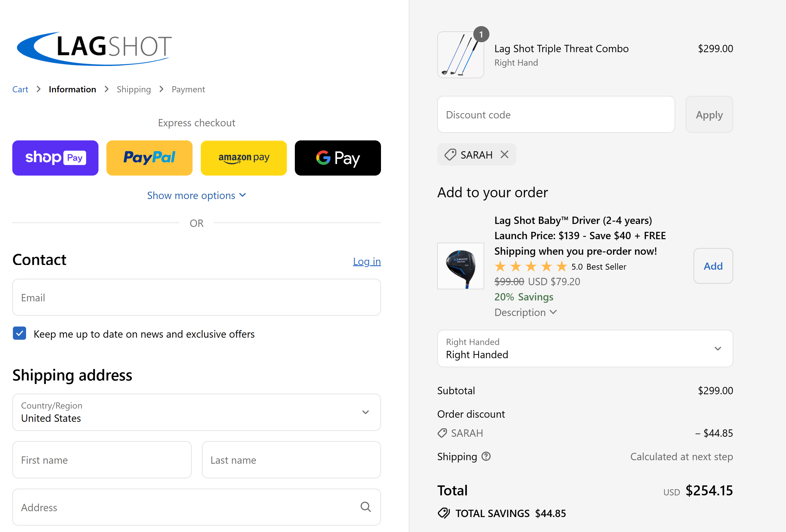Viewport: 786px width, 532px height.
Task: Click the search icon in Address field
Action: click(366, 506)
